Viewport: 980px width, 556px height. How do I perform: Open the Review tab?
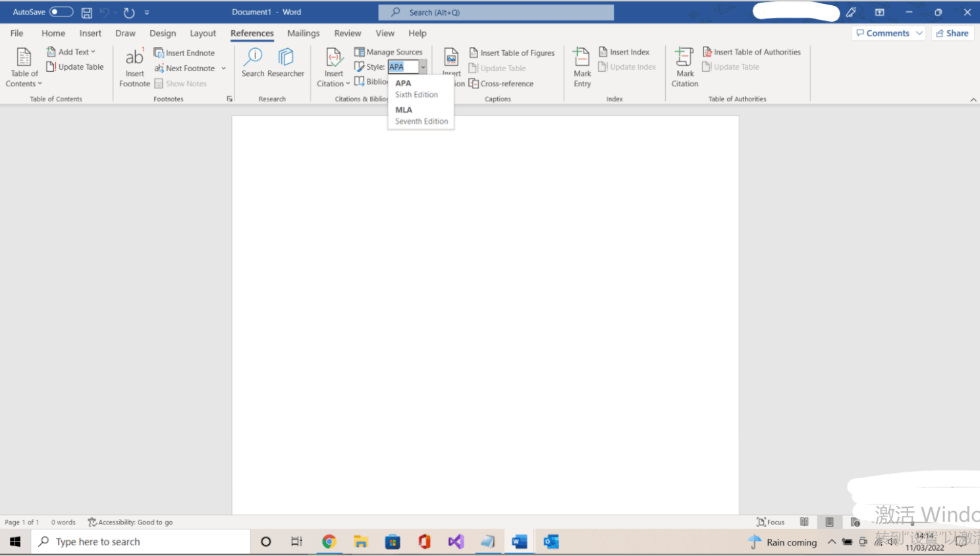click(347, 33)
